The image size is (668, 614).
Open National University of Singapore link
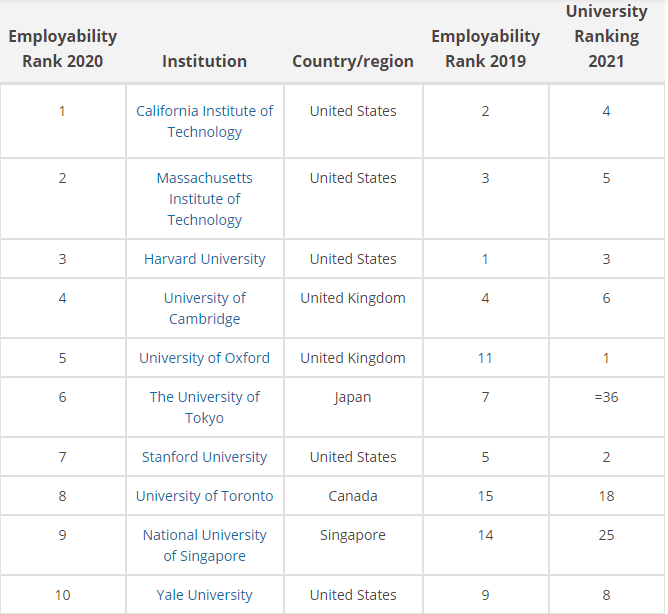[204, 545]
